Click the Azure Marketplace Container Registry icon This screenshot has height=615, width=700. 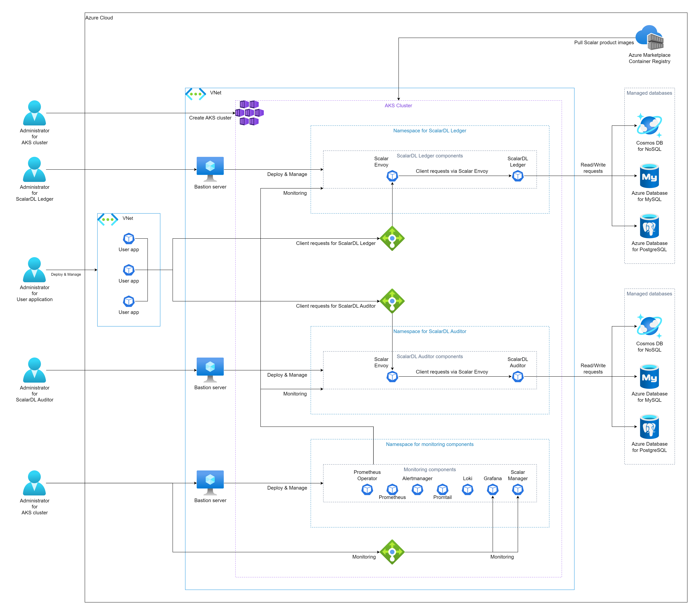[649, 38]
